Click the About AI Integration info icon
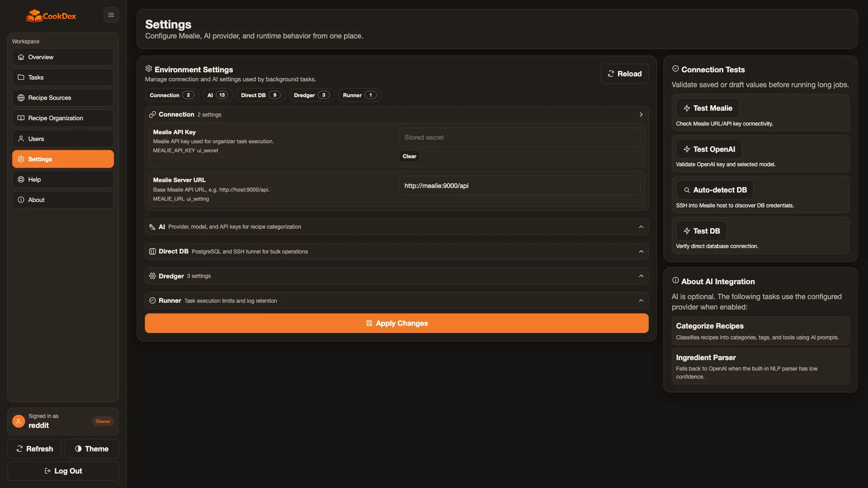The image size is (868, 488). (x=675, y=281)
